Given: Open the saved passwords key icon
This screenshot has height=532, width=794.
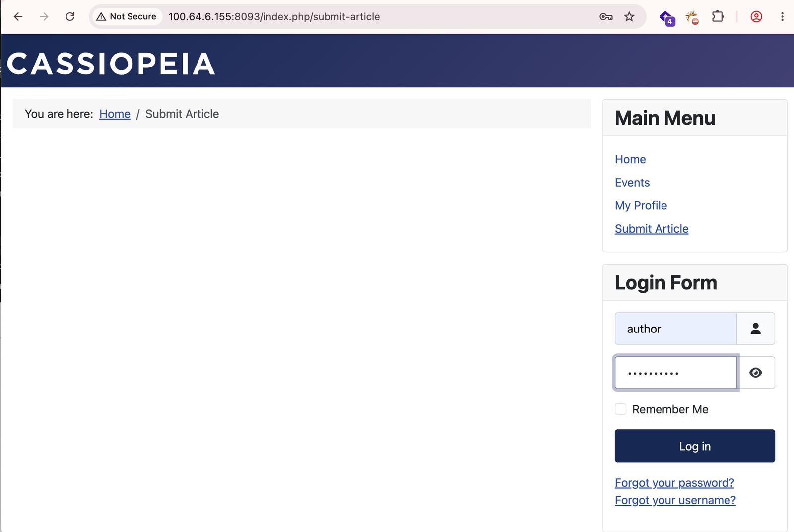Looking at the screenshot, I should [x=606, y=17].
